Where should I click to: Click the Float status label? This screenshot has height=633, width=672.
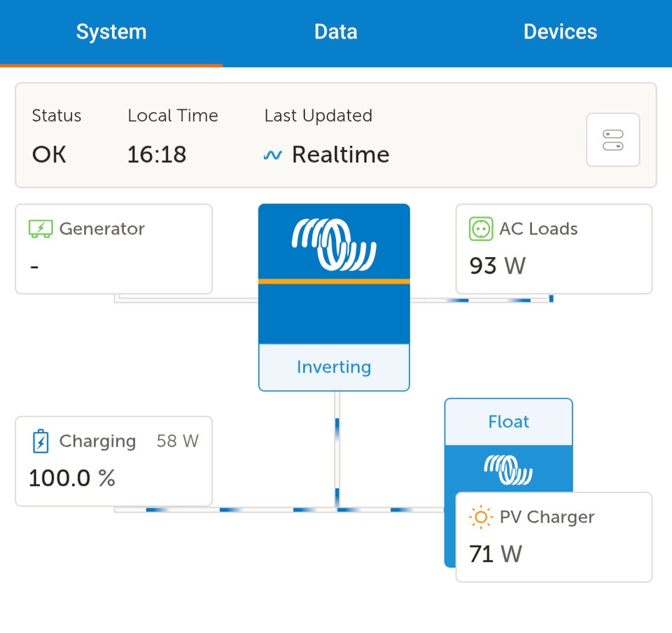point(509,422)
